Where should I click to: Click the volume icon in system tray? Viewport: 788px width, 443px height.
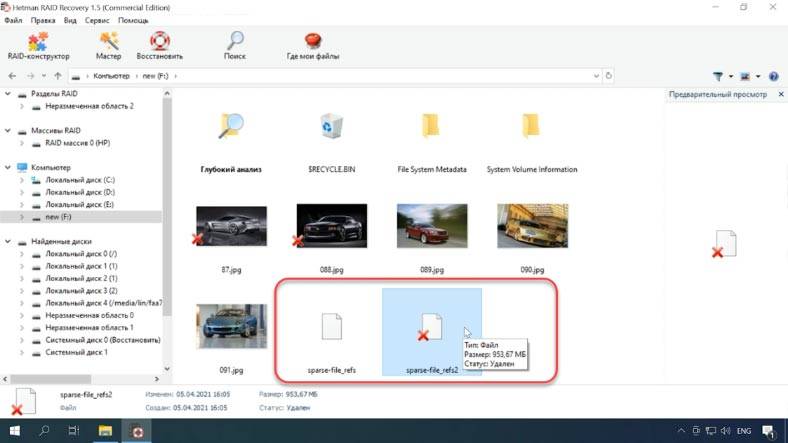coord(725,431)
